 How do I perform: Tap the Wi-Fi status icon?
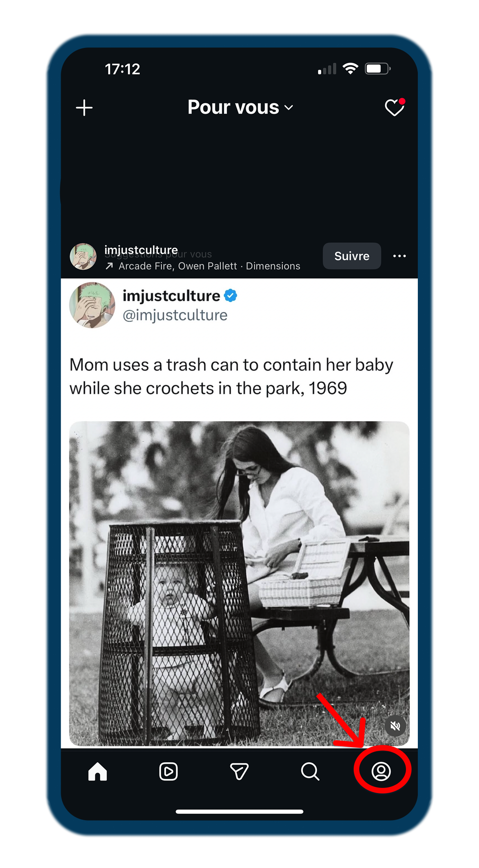pyautogui.click(x=350, y=69)
